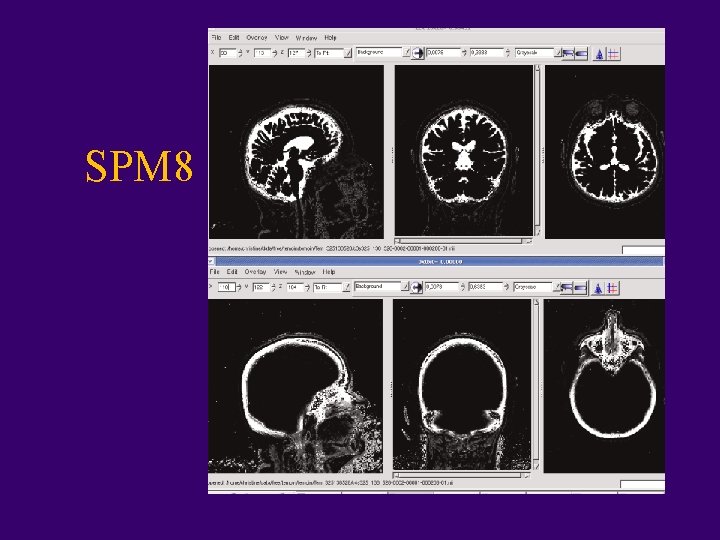720x540 pixels.
Task: Click vertical scrollbar beside the coronal view, upper window
Action: click(537, 150)
